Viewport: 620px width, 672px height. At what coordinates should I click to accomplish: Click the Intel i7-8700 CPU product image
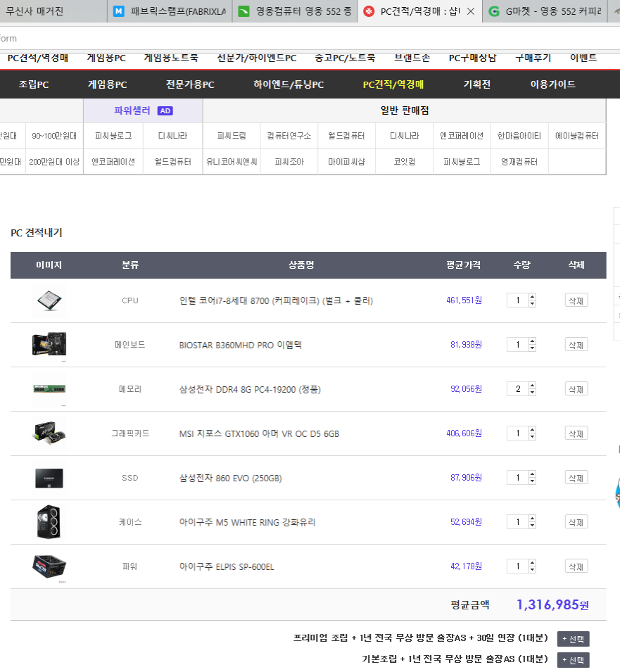click(49, 301)
